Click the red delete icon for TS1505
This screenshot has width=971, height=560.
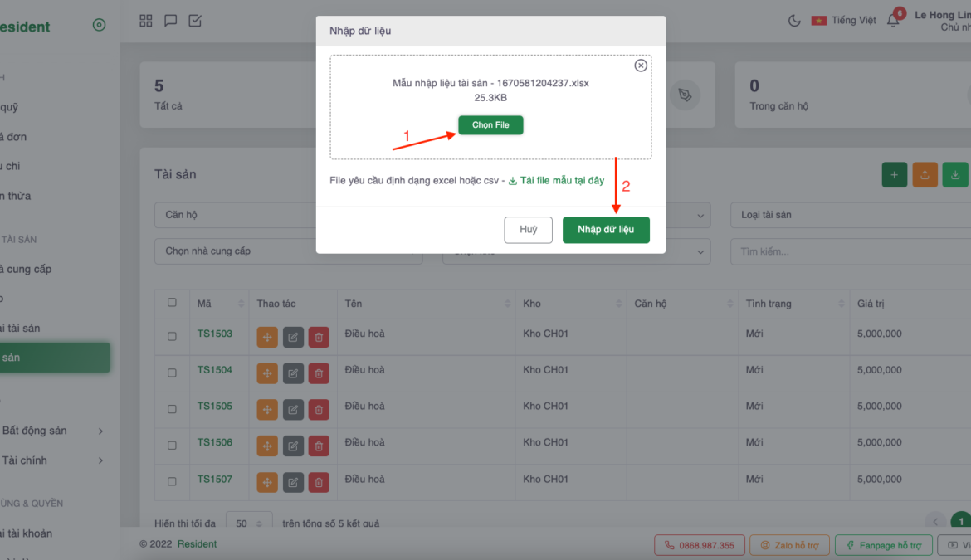coord(319,409)
